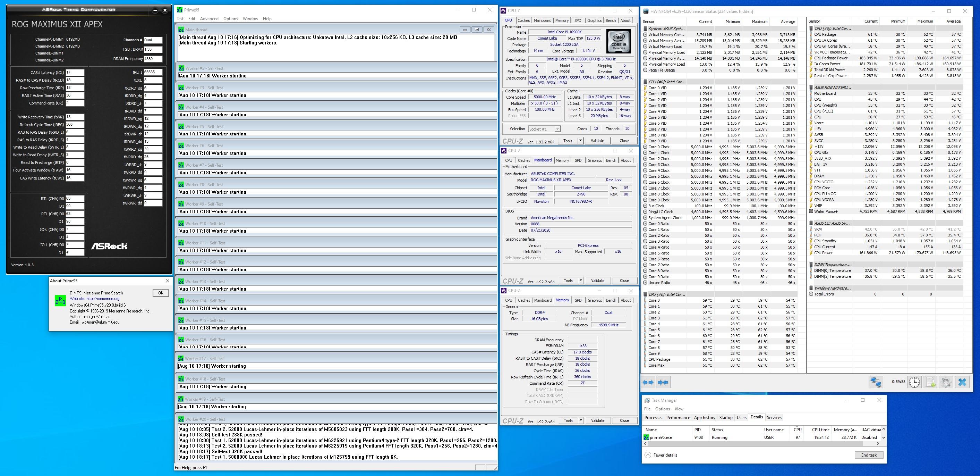980x476 pixels.
Task: Click Task Manager vertical scrollbar down arrow
Action: (883, 438)
